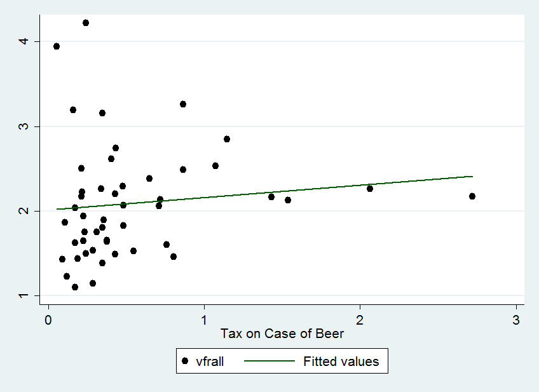Select the data point nearest x equals 2

(370, 189)
